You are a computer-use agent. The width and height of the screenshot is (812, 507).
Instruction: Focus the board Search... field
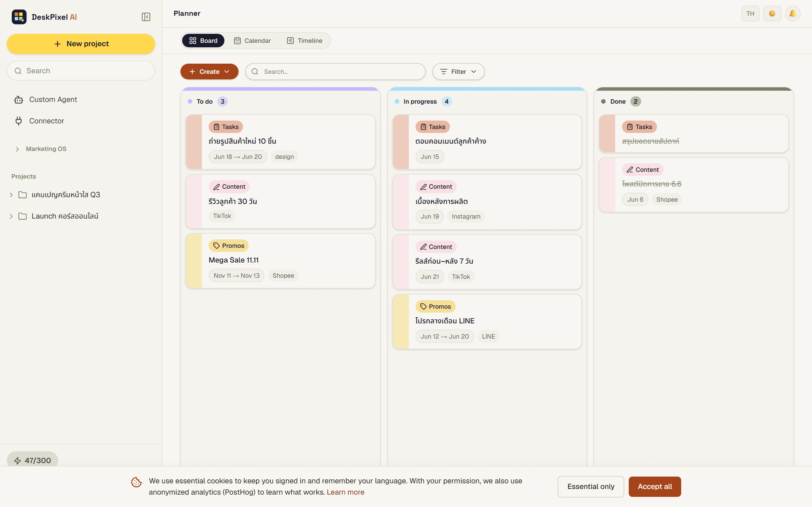[x=335, y=72]
